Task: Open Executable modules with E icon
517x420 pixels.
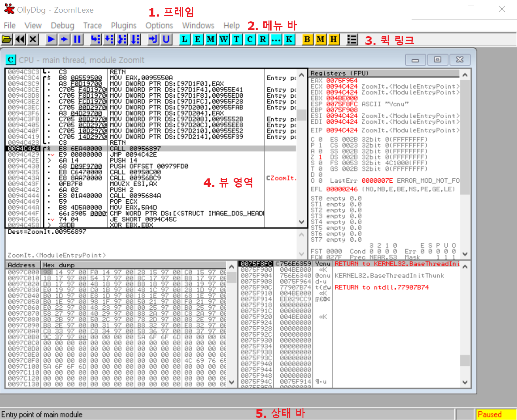Action: pyautogui.click(x=197, y=39)
